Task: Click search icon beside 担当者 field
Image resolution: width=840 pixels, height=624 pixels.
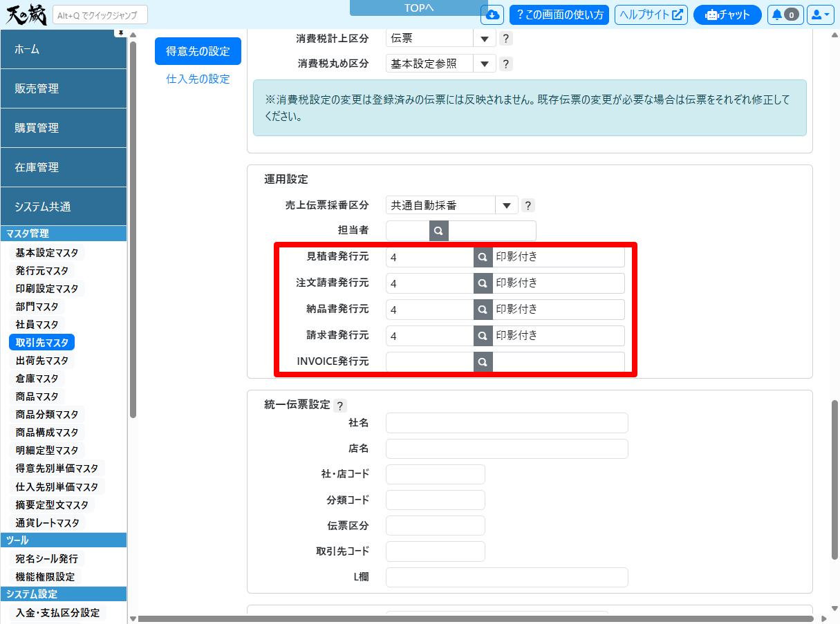Action: (x=438, y=231)
